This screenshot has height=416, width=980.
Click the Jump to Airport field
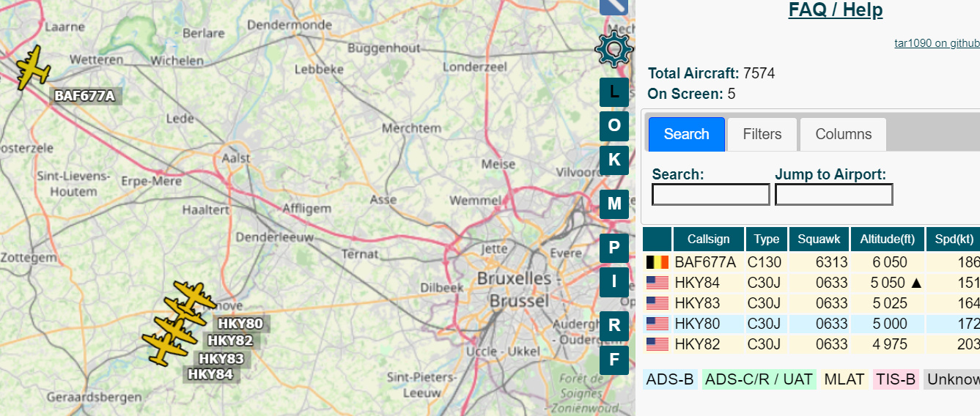click(833, 195)
